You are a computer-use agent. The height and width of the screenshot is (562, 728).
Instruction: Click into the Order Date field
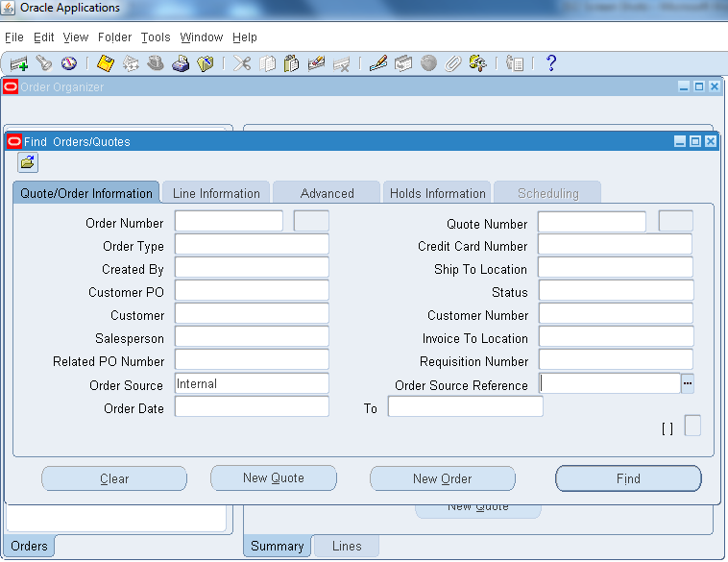coord(252,407)
